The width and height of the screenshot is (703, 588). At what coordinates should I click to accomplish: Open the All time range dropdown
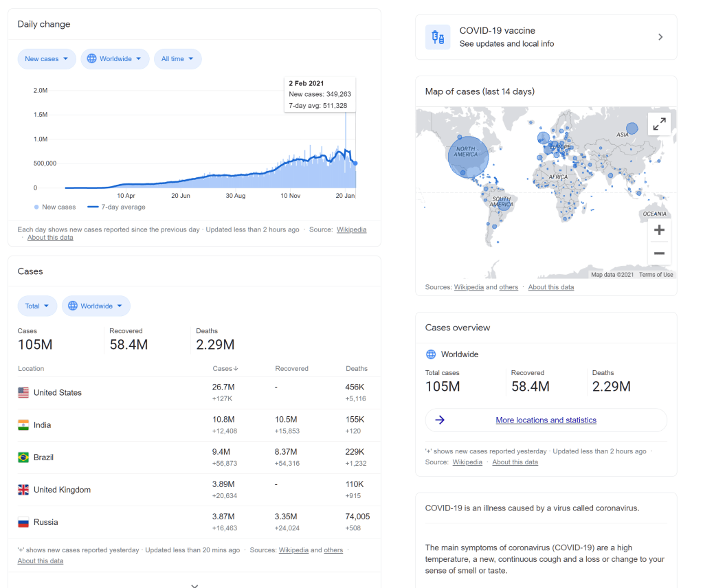177,59
